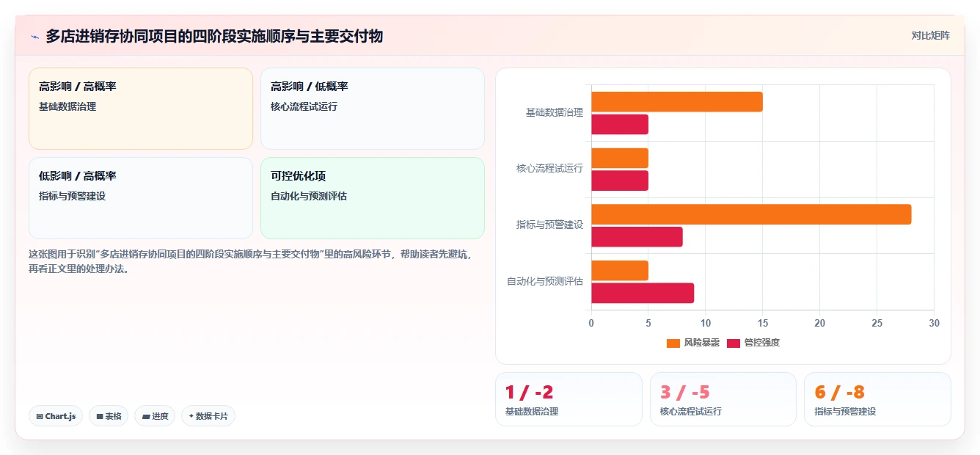Toggle the 风险暴露 legend item
The height and width of the screenshot is (455, 980).
click(x=692, y=343)
